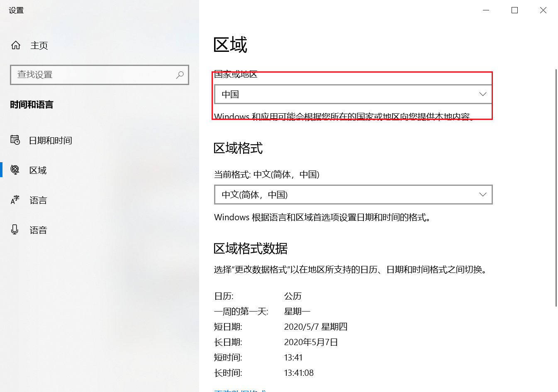558x392 pixels.
Task: Maximize the 设置 window
Action: [514, 10]
